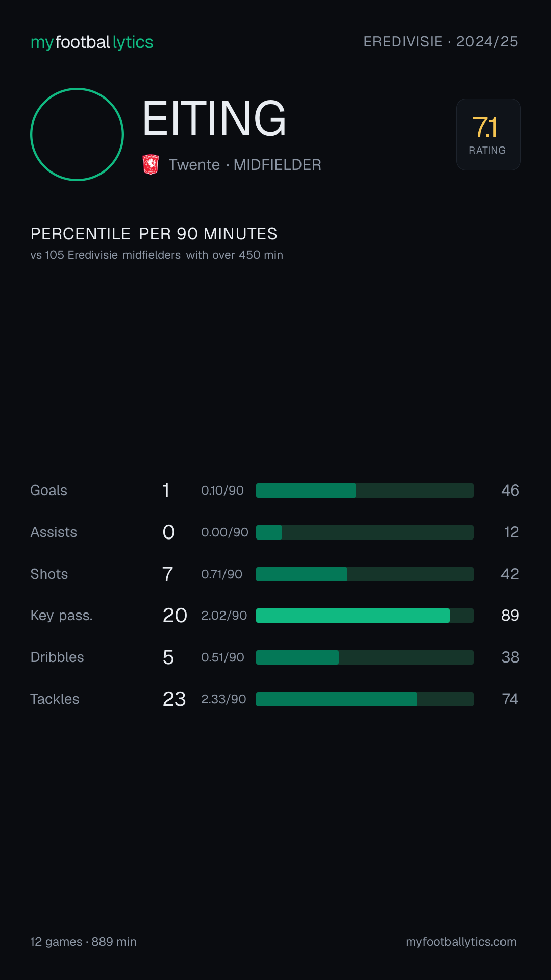Select the EITING player name heading
Image resolution: width=551 pixels, height=980 pixels.
214,118
